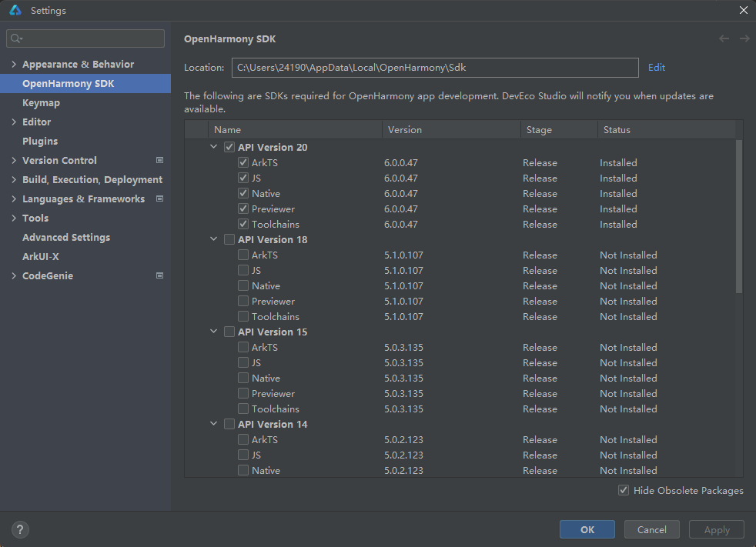Expand the Editor section
This screenshot has height=547, width=756.
(x=14, y=122)
